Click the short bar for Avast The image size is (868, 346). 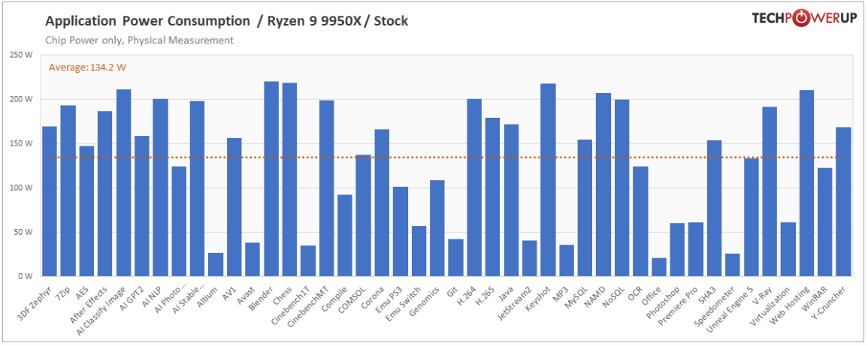[x=253, y=259]
